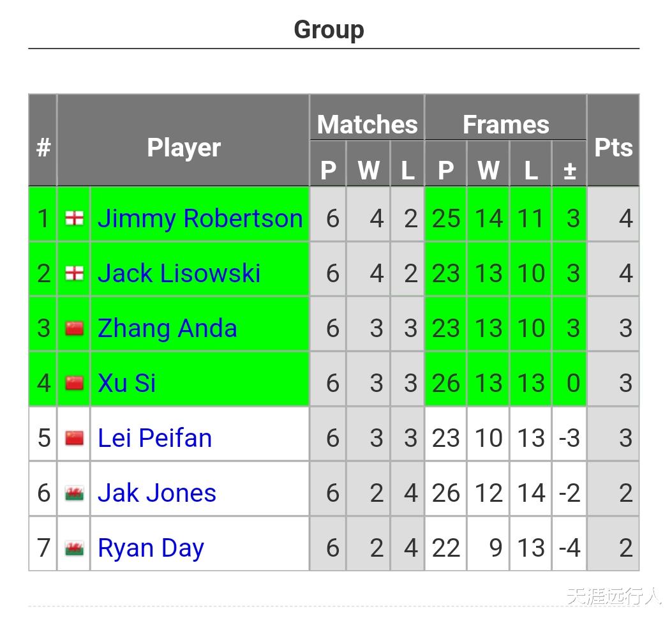Click the Frames header cell
Image resolution: width=672 pixels, height=618 pixels.
tap(505, 124)
